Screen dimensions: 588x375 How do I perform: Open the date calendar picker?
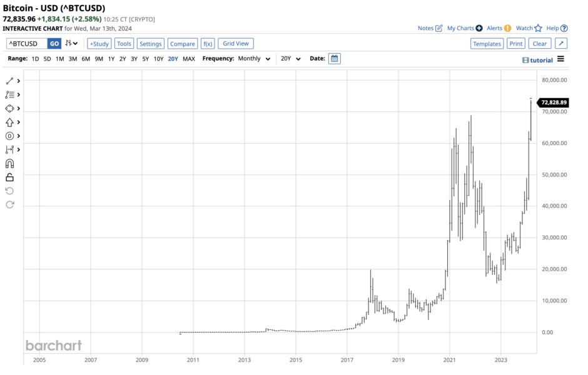pyautogui.click(x=335, y=59)
